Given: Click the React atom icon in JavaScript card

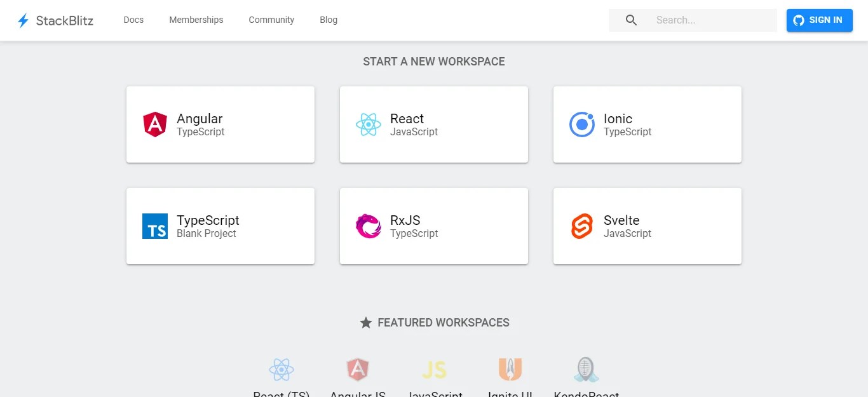Looking at the screenshot, I should click(369, 124).
